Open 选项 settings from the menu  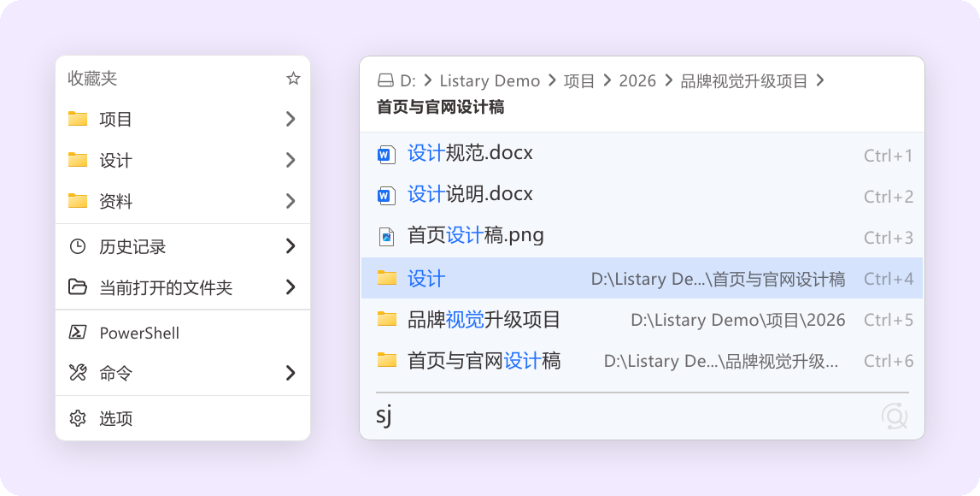[x=183, y=418]
